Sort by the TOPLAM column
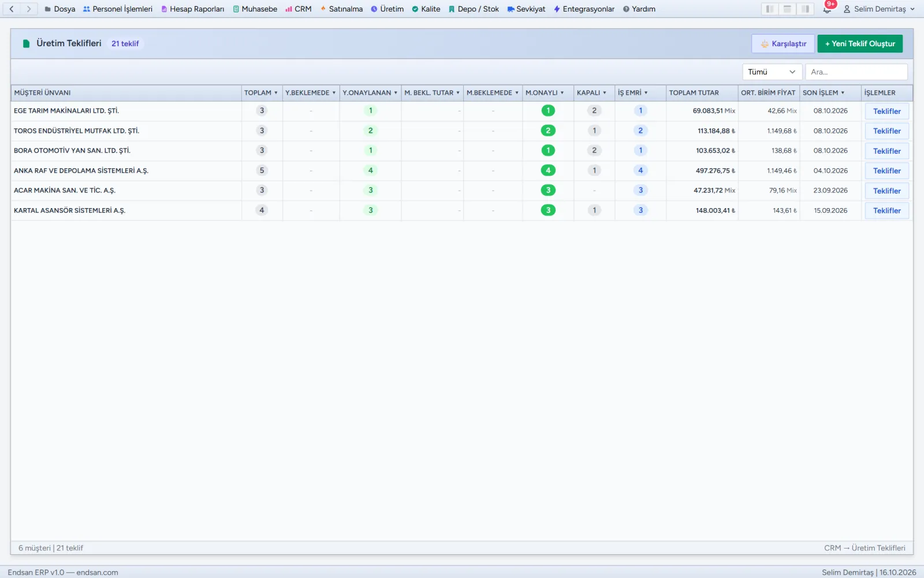Image resolution: width=924 pixels, height=578 pixels. (x=261, y=92)
